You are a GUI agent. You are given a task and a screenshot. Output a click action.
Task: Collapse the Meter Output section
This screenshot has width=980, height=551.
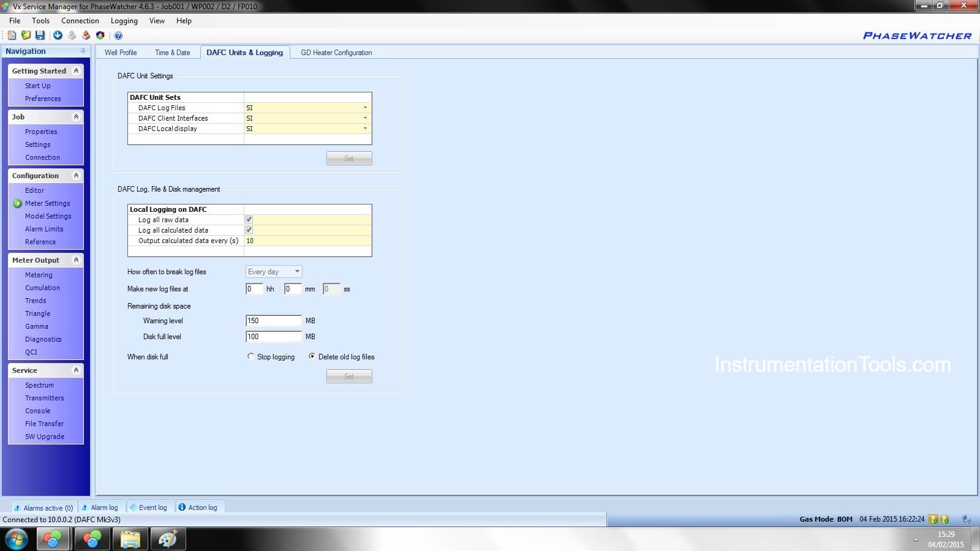76,260
